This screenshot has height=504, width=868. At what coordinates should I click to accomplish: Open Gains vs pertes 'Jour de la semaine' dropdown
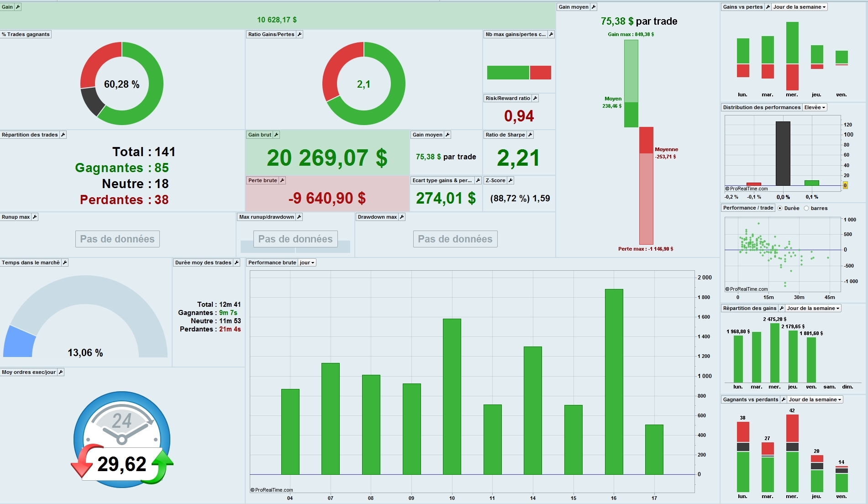(800, 7)
